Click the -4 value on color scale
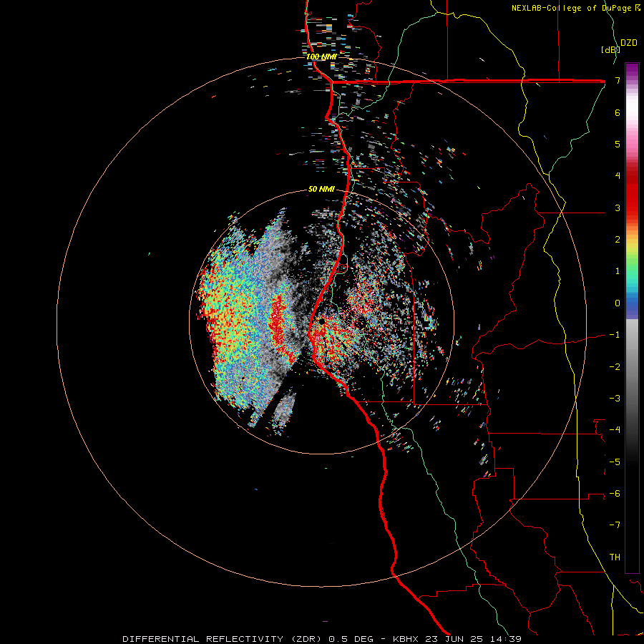The width and height of the screenshot is (644, 644). coord(615,430)
